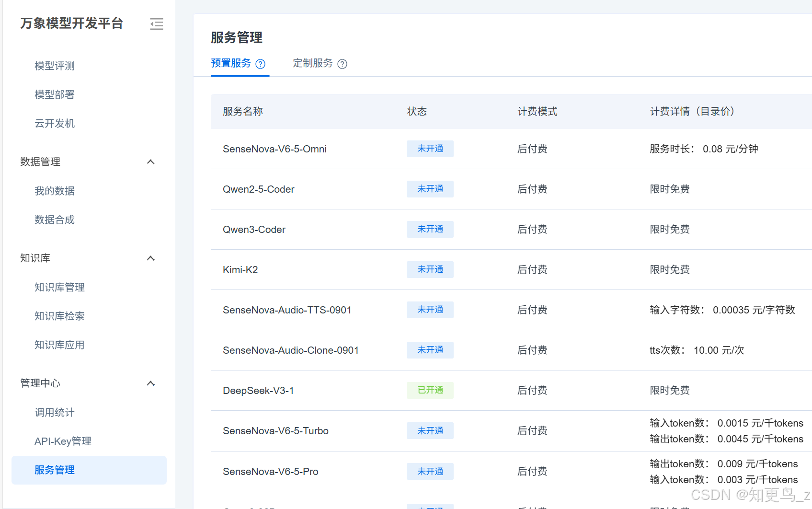Open 云开发机 in the sidebar
812x509 pixels.
coord(55,123)
